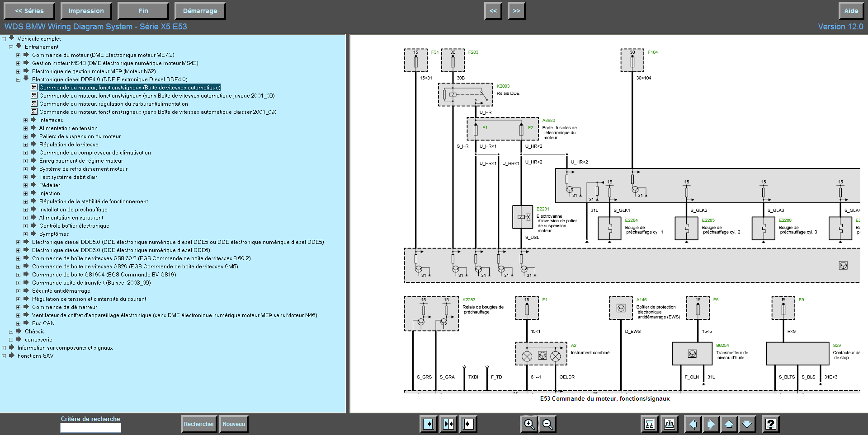Click the Fin button

click(143, 11)
